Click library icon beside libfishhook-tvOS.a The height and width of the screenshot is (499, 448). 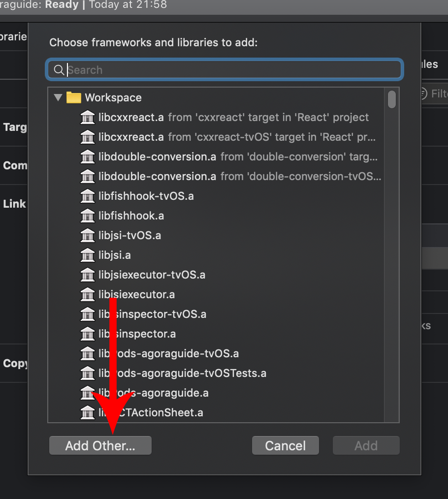coord(87,196)
